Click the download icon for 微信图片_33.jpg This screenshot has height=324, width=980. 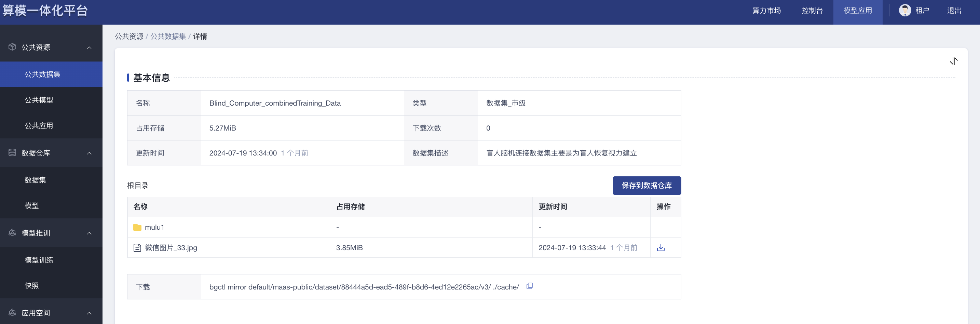[x=661, y=247]
